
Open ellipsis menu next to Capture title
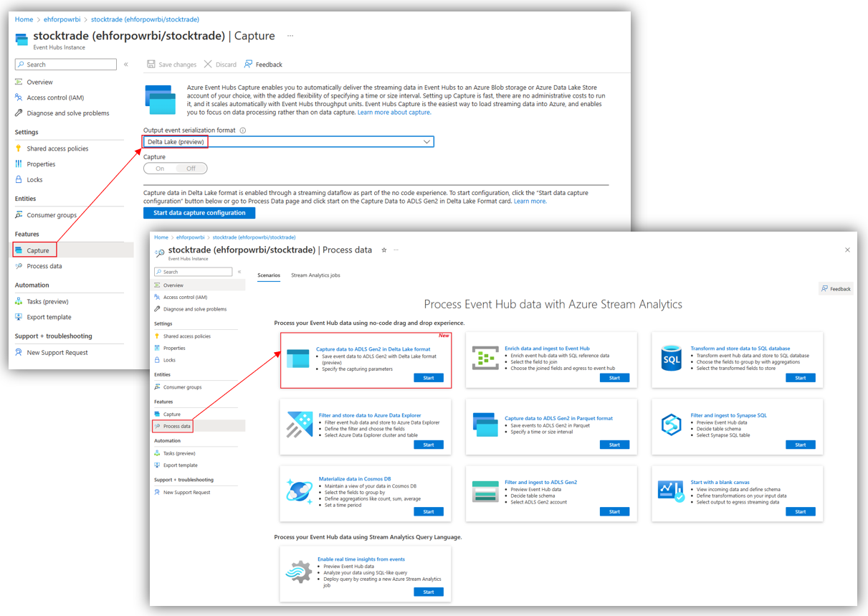click(290, 35)
